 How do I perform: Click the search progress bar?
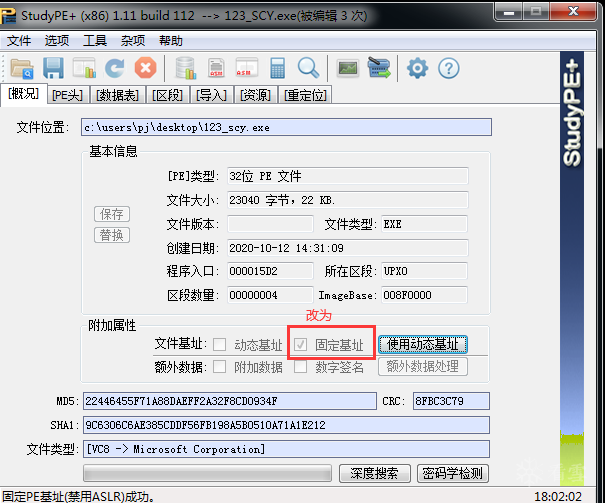207,473
